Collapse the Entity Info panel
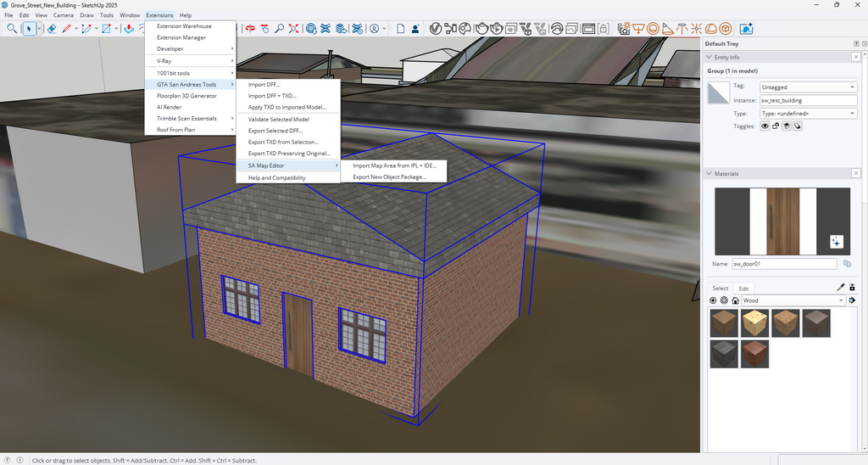The image size is (868, 465). [x=709, y=57]
